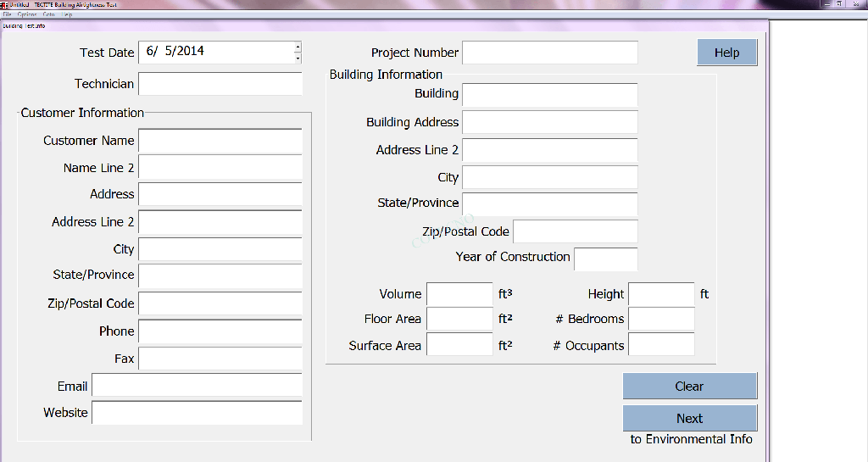Click the Year of Construction field
The image size is (868, 462).
605,259
